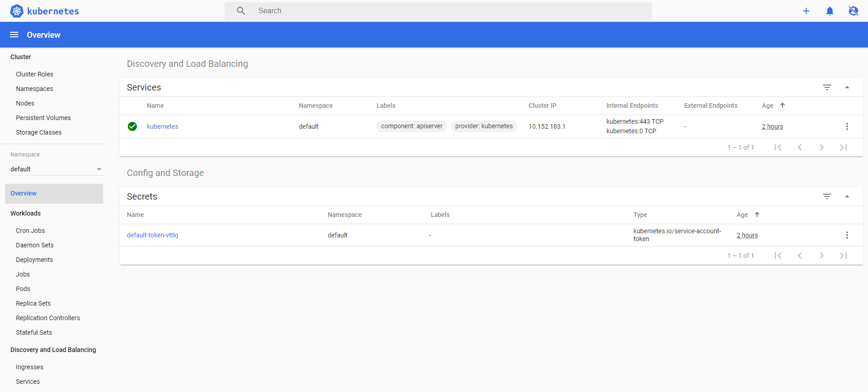Click Workloads section heading in sidebar
The width and height of the screenshot is (868, 392).
point(25,213)
